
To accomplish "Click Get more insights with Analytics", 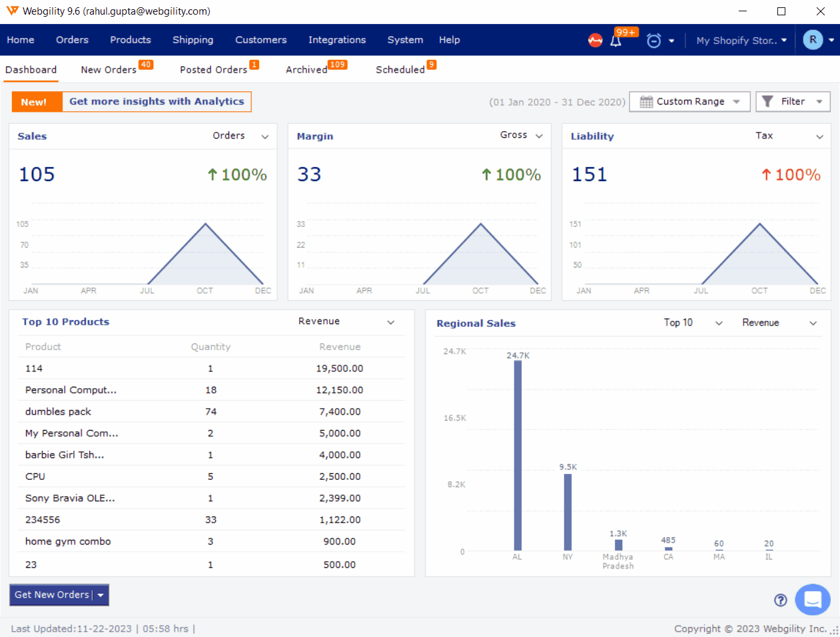I will tap(157, 102).
